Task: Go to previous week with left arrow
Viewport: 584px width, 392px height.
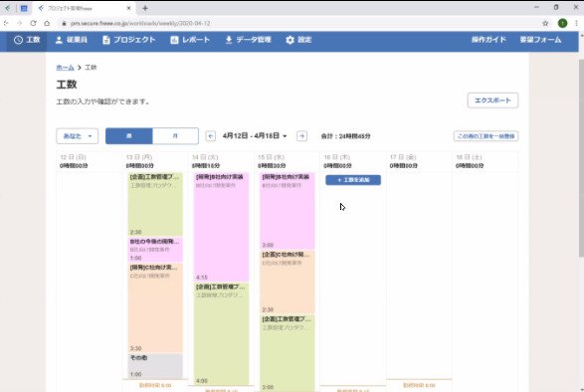Action: point(211,136)
